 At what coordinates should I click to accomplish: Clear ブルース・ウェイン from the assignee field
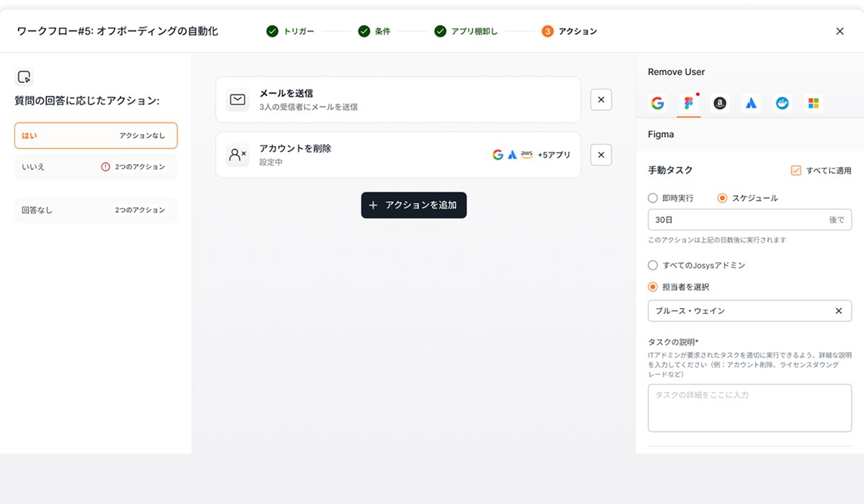838,311
